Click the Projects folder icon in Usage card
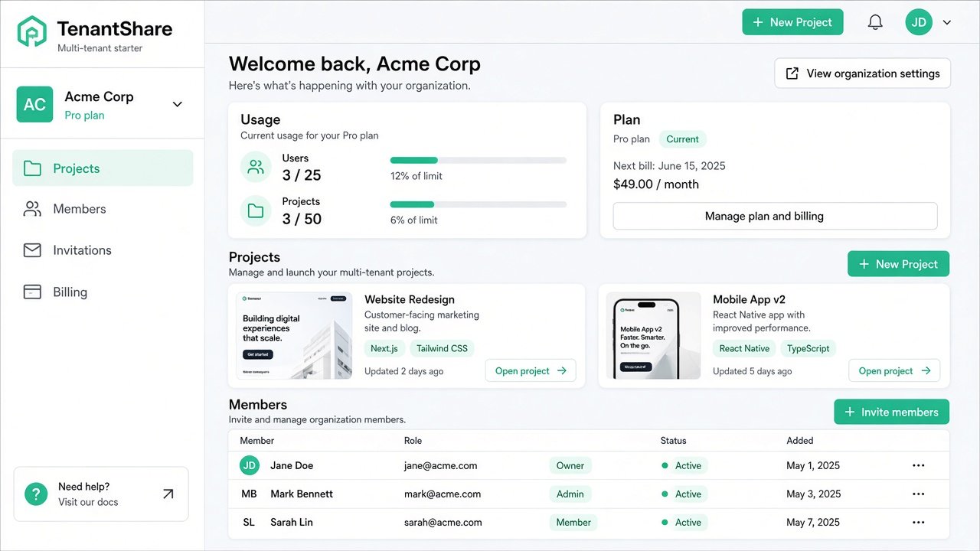Viewport: 980px width, 551px height. (x=256, y=210)
